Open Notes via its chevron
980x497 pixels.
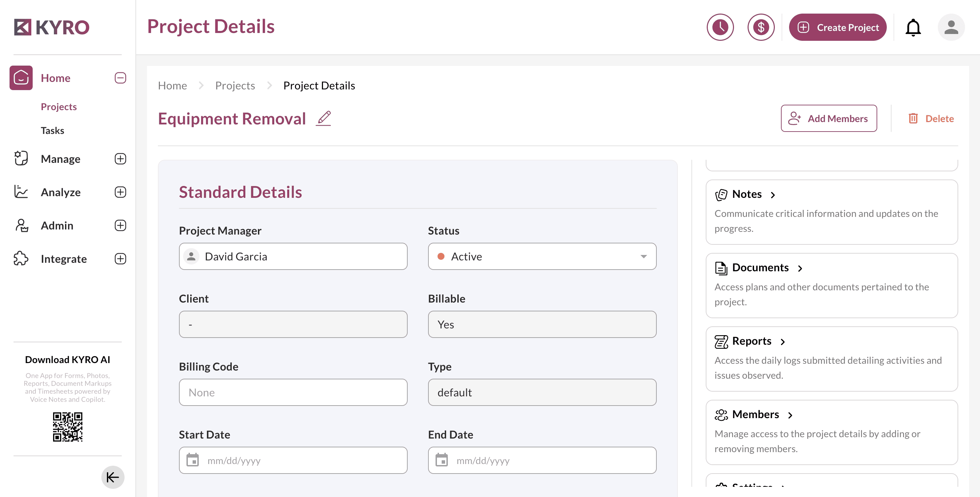pyautogui.click(x=773, y=195)
